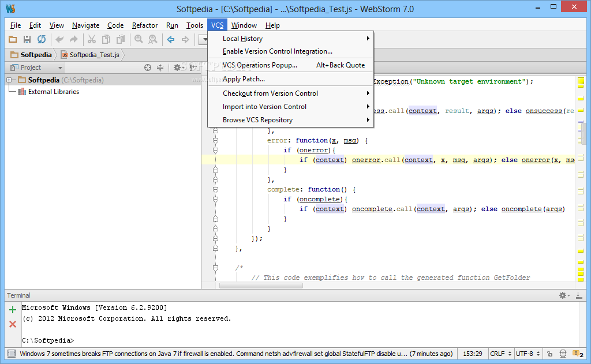Hide the Project panel with the hide icon
This screenshot has width=591, height=364.
(x=193, y=67)
